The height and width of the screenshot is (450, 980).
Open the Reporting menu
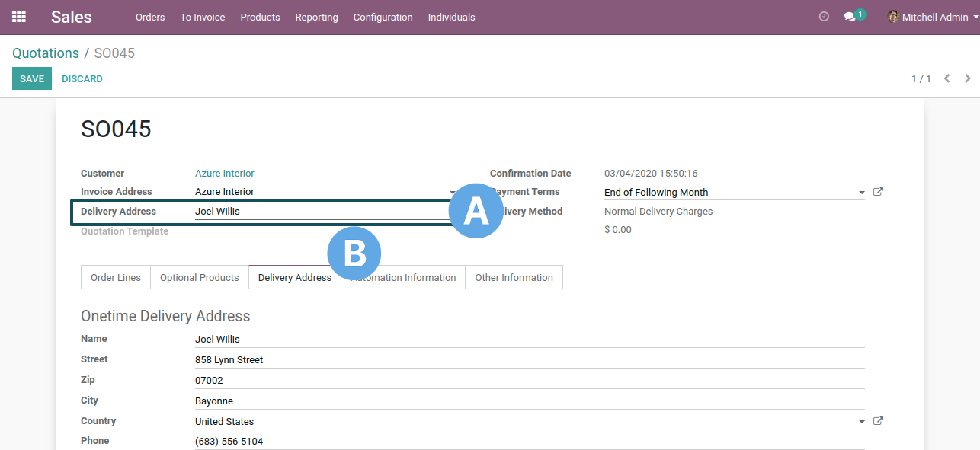pos(316,17)
